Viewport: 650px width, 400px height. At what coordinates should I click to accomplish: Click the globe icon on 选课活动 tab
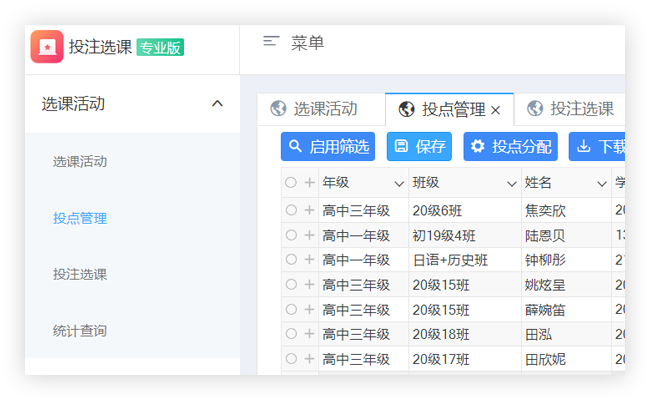pyautogui.click(x=278, y=109)
